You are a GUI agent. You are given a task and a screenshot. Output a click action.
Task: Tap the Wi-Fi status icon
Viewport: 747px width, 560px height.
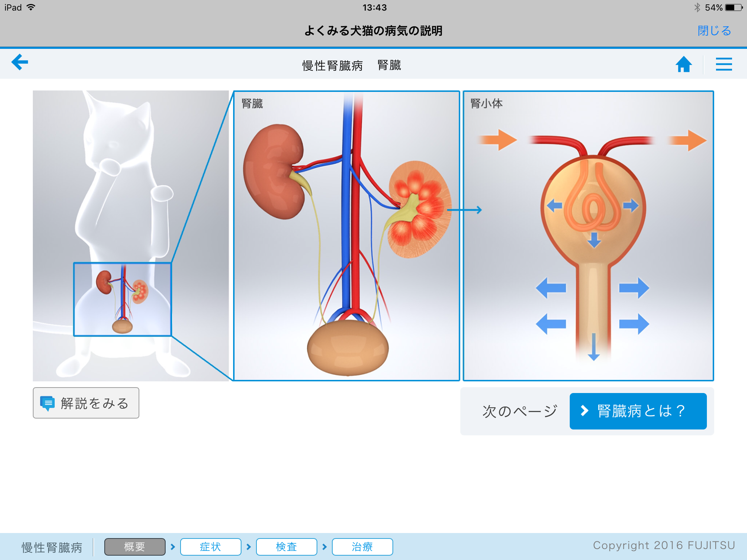click(31, 7)
